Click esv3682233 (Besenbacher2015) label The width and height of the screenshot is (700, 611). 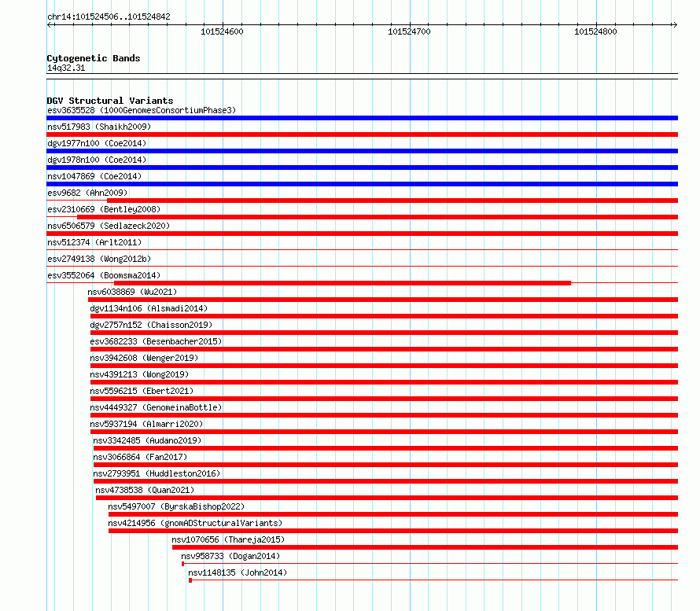pos(156,341)
